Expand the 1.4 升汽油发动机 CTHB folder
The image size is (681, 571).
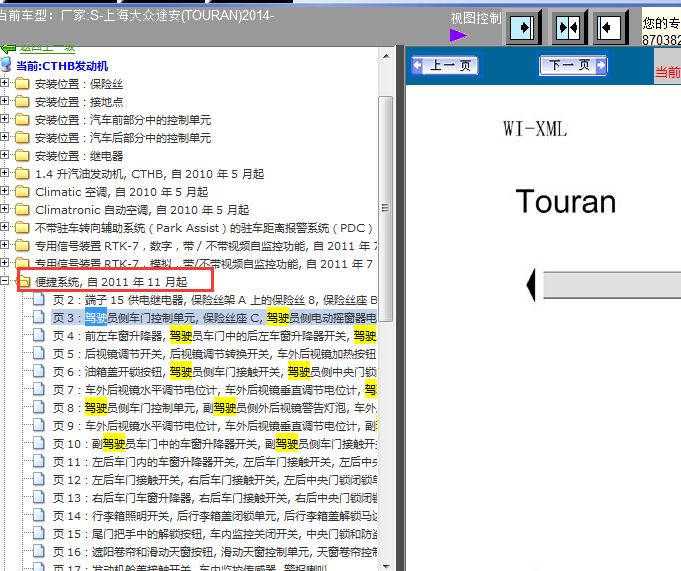point(4,173)
